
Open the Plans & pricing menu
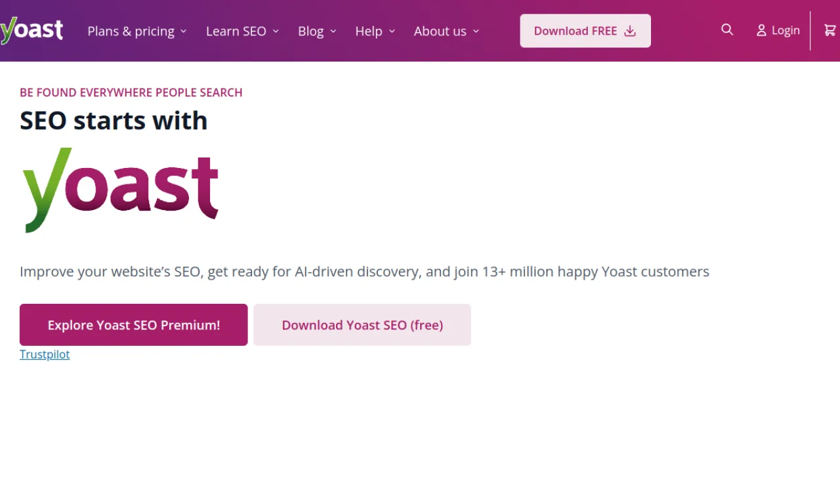pos(137,31)
